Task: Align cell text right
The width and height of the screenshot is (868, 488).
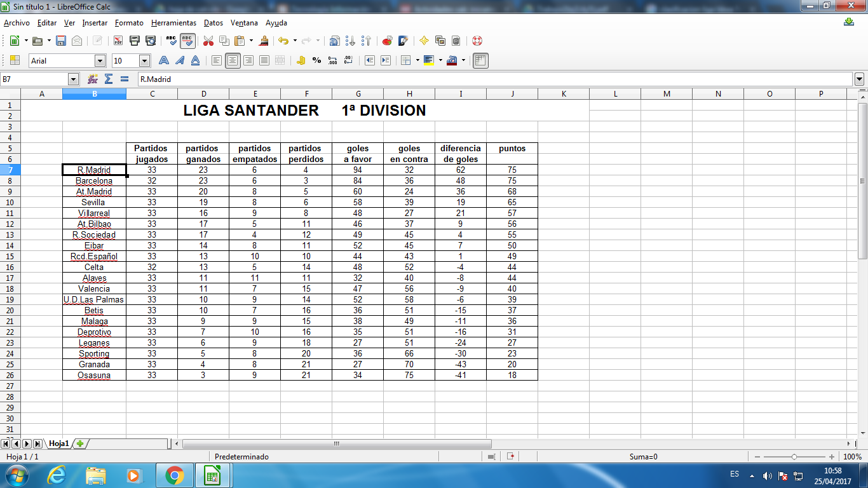Action: click(248, 60)
